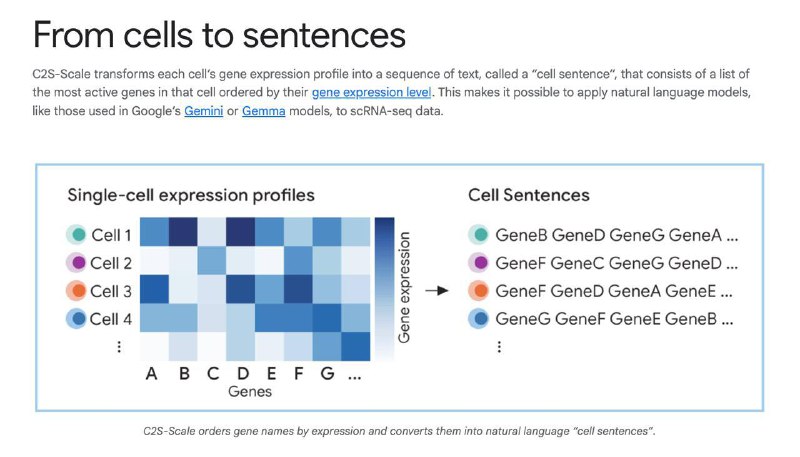Select the teal icon beside GeneB GeneD sentence

coord(480,235)
